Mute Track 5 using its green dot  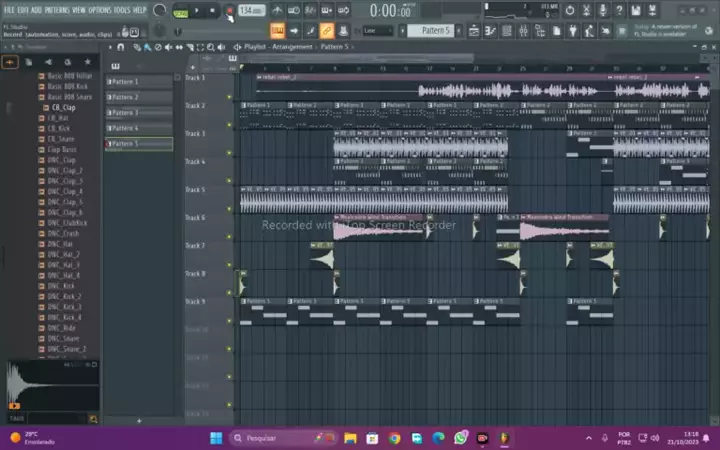pyautogui.click(x=229, y=210)
